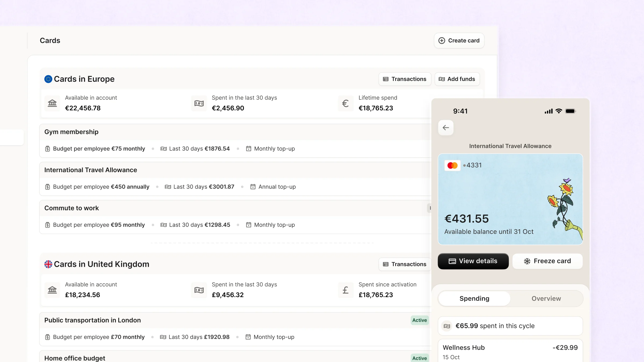
Task: Click the Mastercard logo on card
Action: click(x=452, y=165)
